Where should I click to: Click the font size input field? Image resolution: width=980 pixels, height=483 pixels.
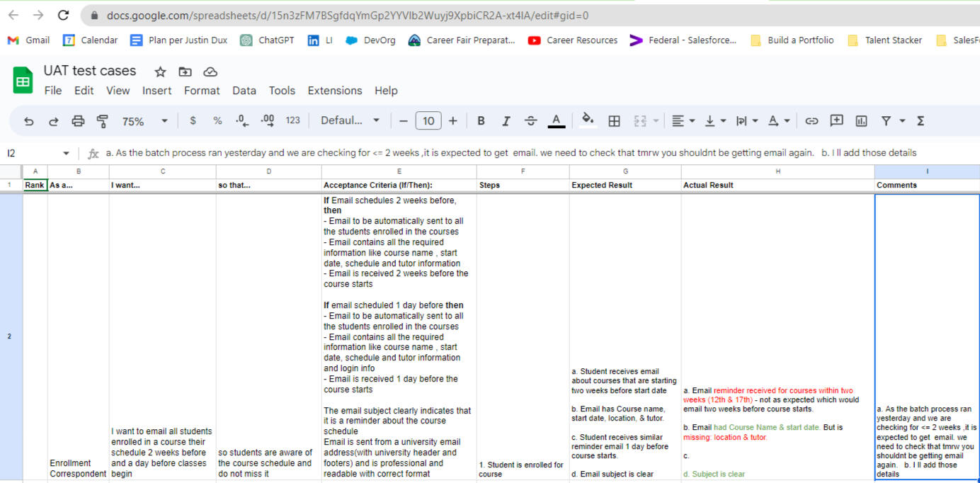coord(428,121)
